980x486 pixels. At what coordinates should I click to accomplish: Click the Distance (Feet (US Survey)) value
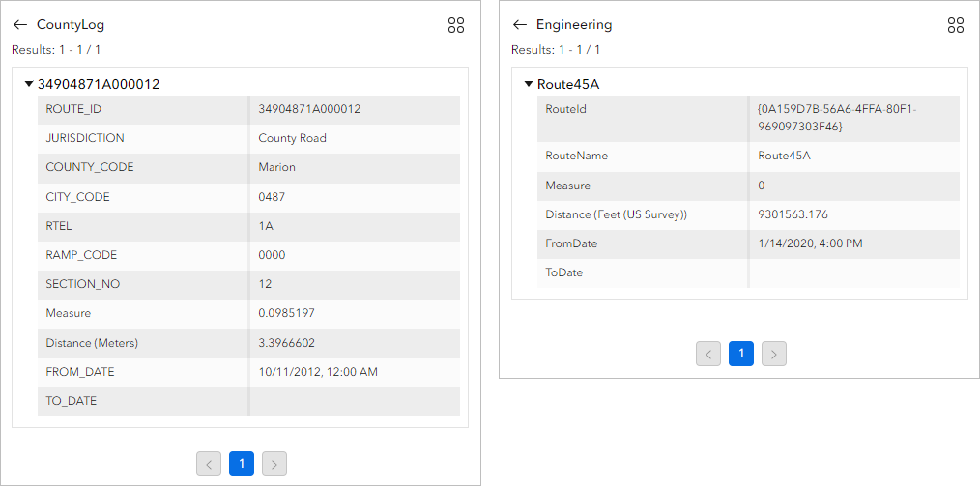pyautogui.click(x=793, y=214)
